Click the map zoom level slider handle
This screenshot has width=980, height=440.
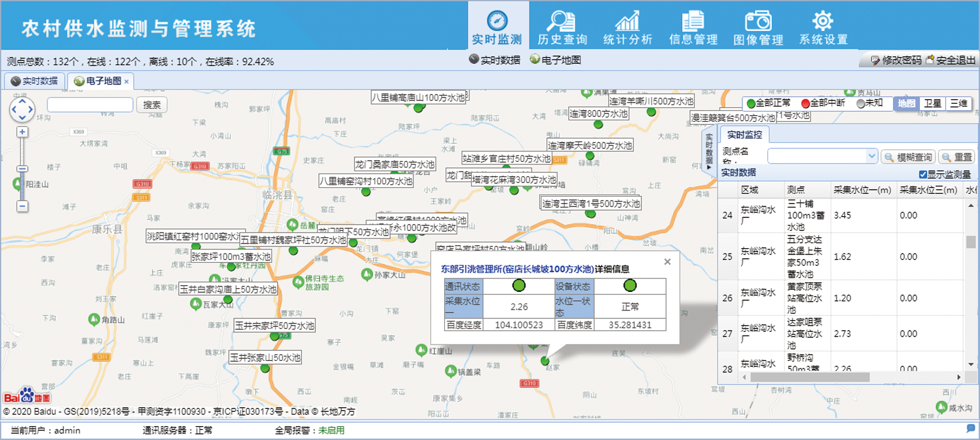tap(22, 169)
